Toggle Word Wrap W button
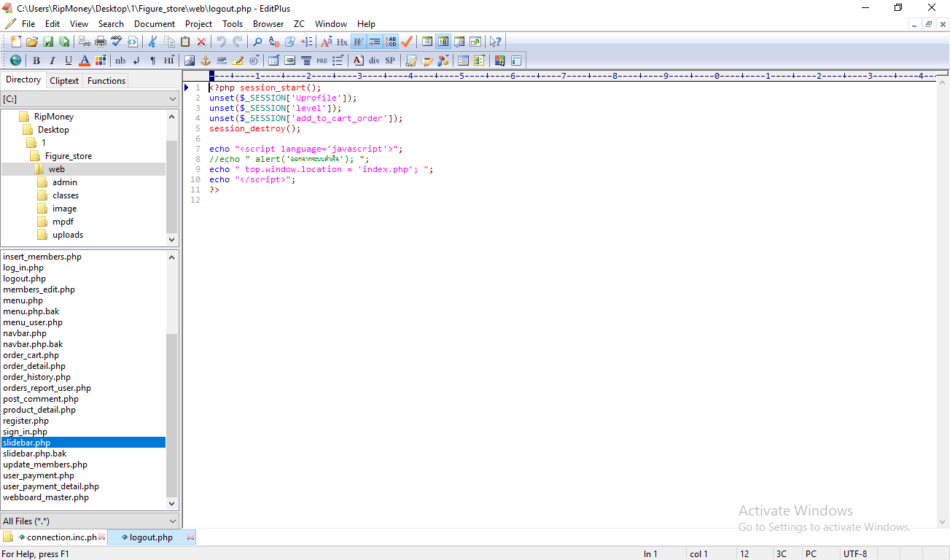The width and height of the screenshot is (950, 560). click(359, 42)
